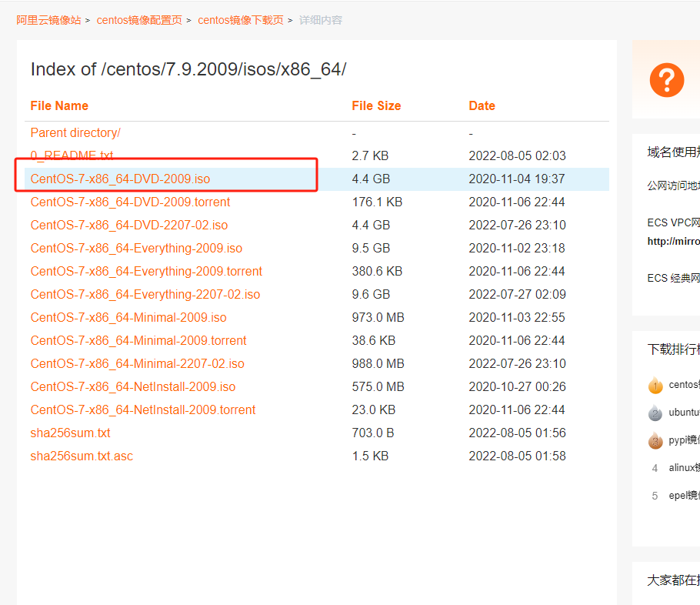Click the date 2020-10-27 00:26
700x605 pixels.
point(518,386)
